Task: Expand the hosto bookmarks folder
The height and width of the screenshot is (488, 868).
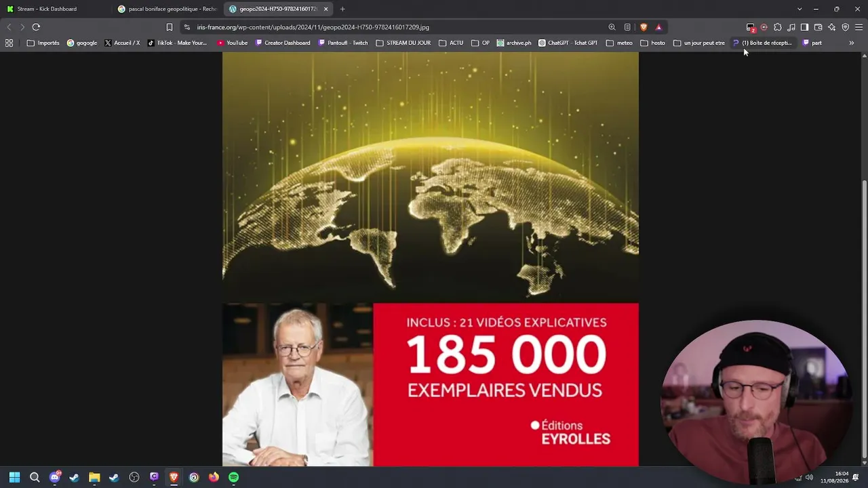Action: pos(653,43)
